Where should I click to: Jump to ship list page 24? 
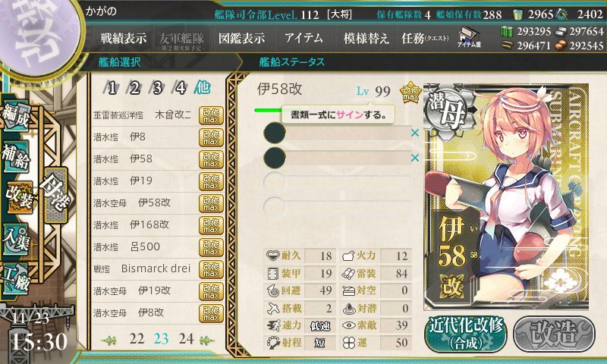tap(186, 339)
